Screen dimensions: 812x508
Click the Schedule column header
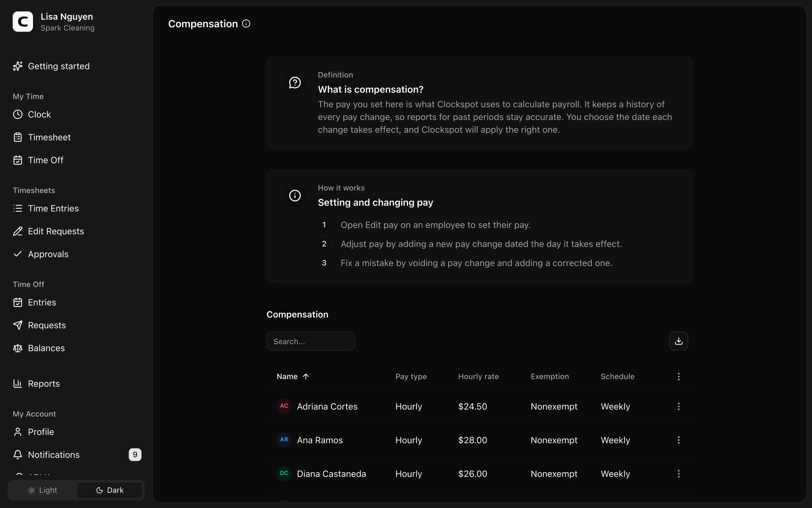[x=618, y=377]
